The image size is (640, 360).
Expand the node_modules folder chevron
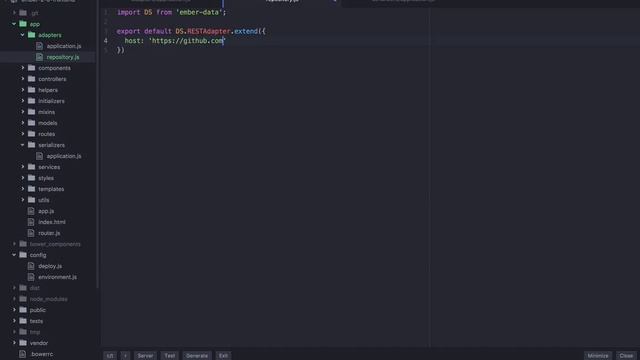pos(15,299)
